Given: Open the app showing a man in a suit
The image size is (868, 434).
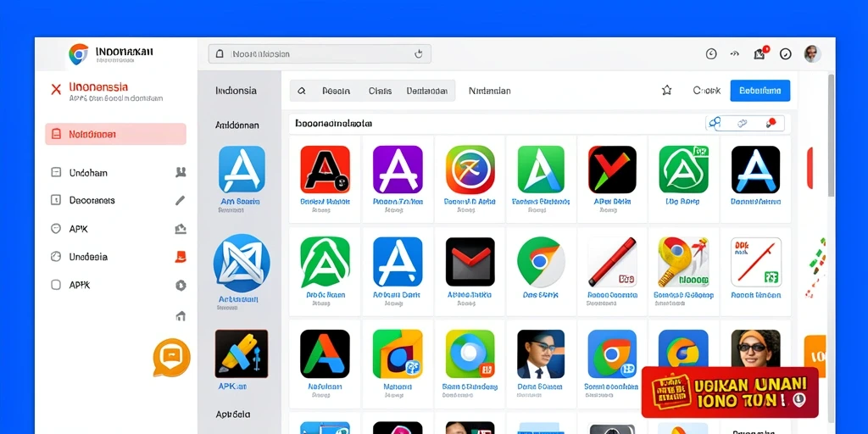Looking at the screenshot, I should click(541, 353).
